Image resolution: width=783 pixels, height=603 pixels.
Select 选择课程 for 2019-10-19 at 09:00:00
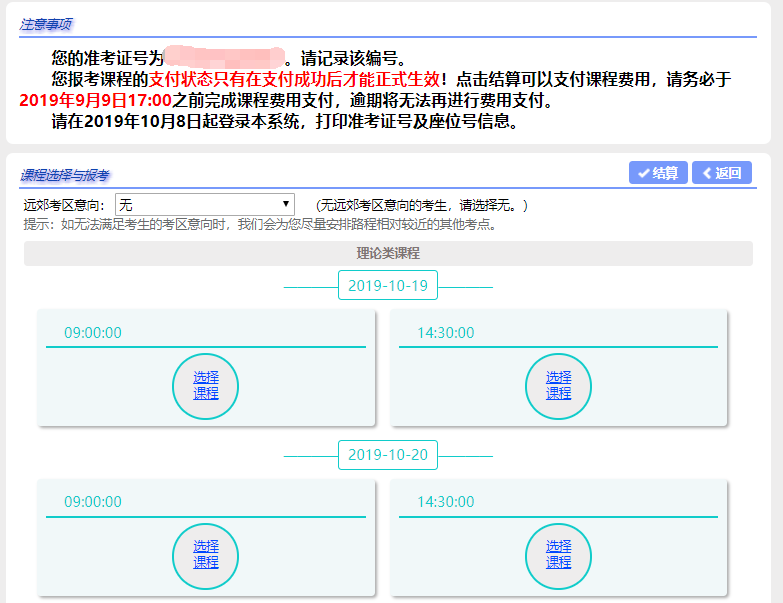(206, 385)
